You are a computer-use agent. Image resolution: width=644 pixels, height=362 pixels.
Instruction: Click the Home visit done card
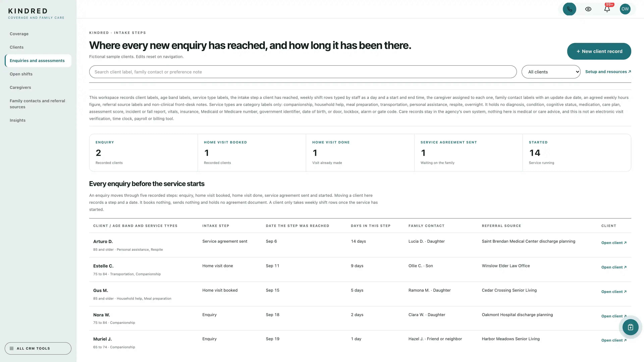pos(360,153)
